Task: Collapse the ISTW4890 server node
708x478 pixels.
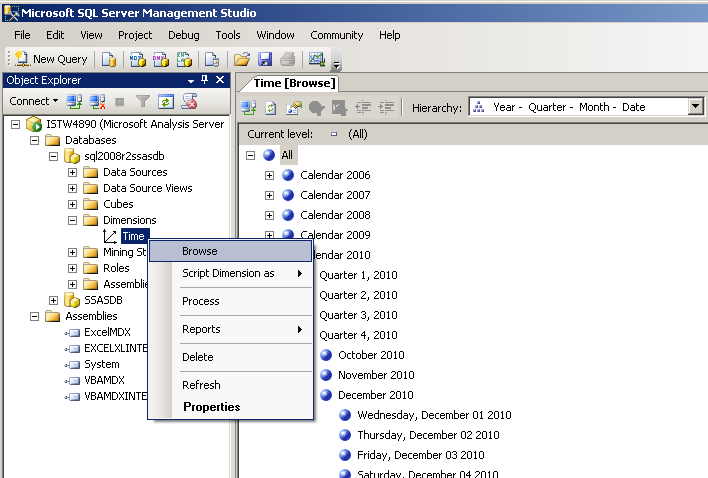Action: pos(15,124)
